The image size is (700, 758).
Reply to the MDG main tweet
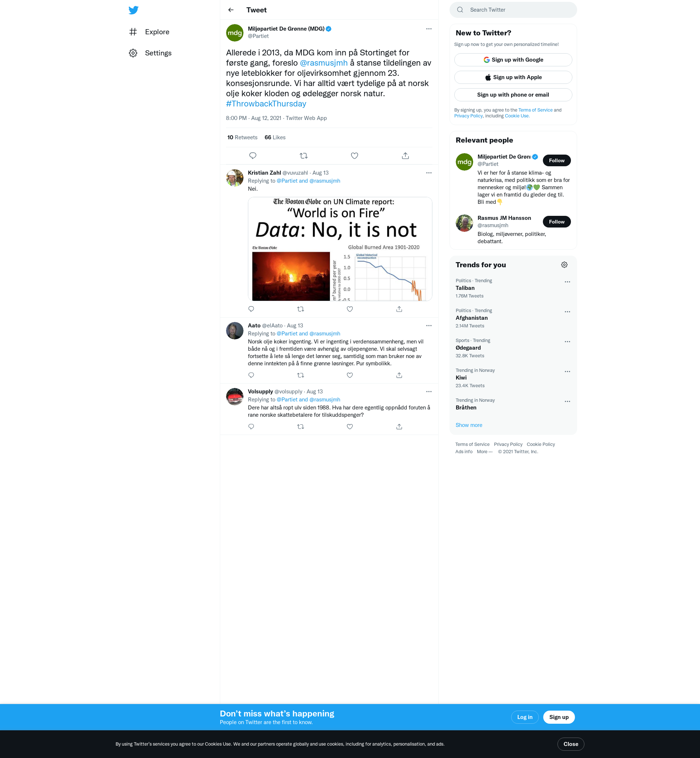pos(253,156)
